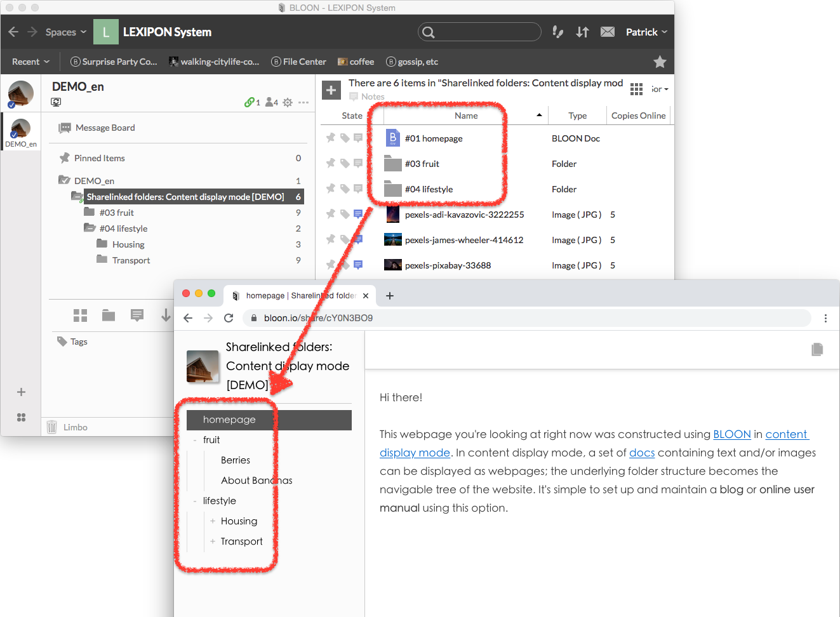Click the add item plus button

(x=331, y=90)
